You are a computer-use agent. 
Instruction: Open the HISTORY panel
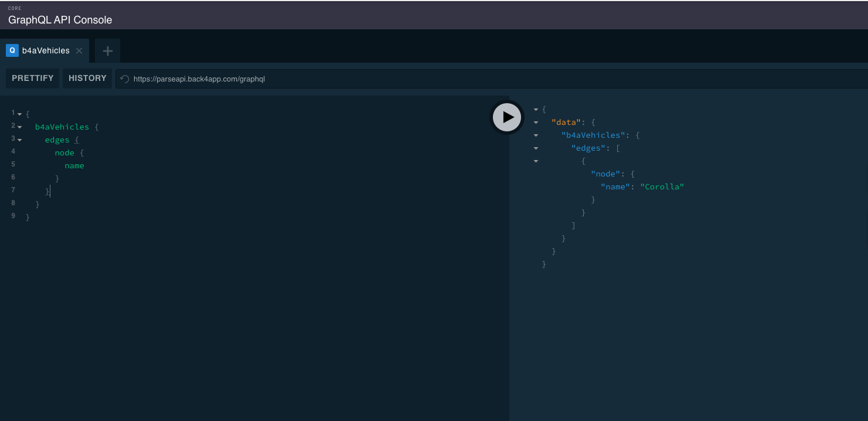[87, 78]
